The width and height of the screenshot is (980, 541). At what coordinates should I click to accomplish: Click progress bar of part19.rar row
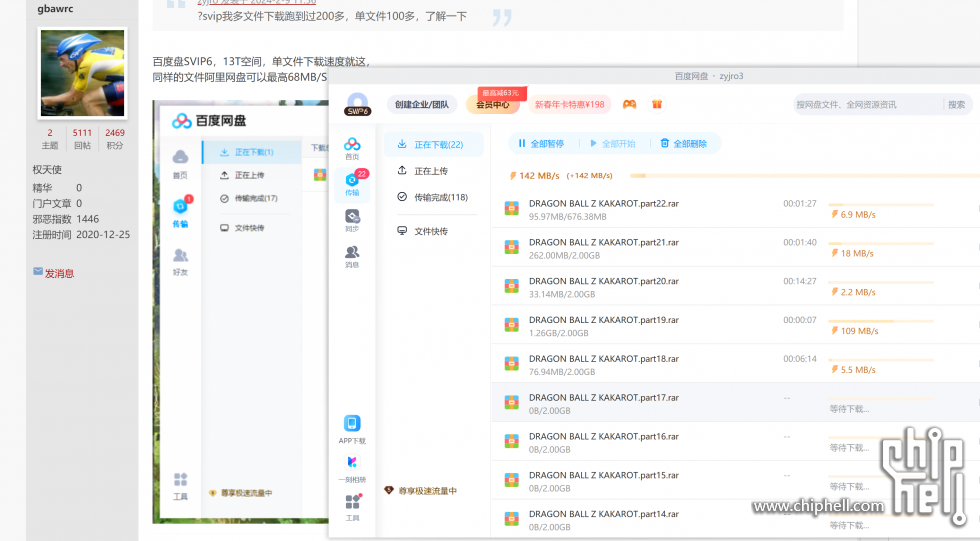click(x=881, y=321)
